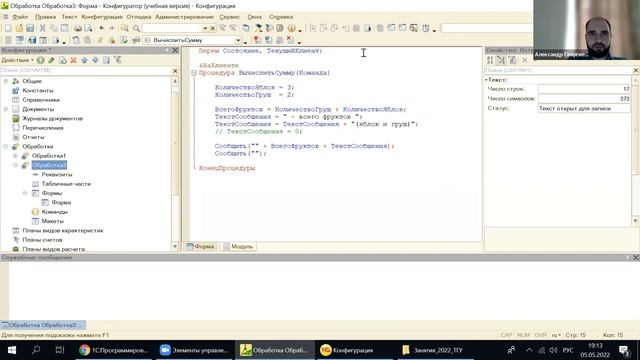Open the Администрирование menu

tap(184, 17)
